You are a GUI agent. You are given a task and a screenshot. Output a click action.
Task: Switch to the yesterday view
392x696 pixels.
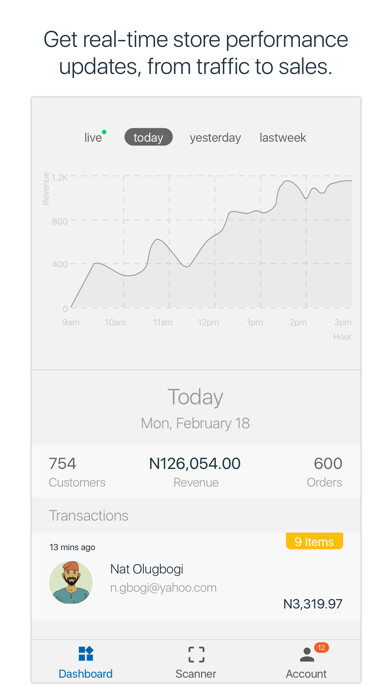pos(215,138)
